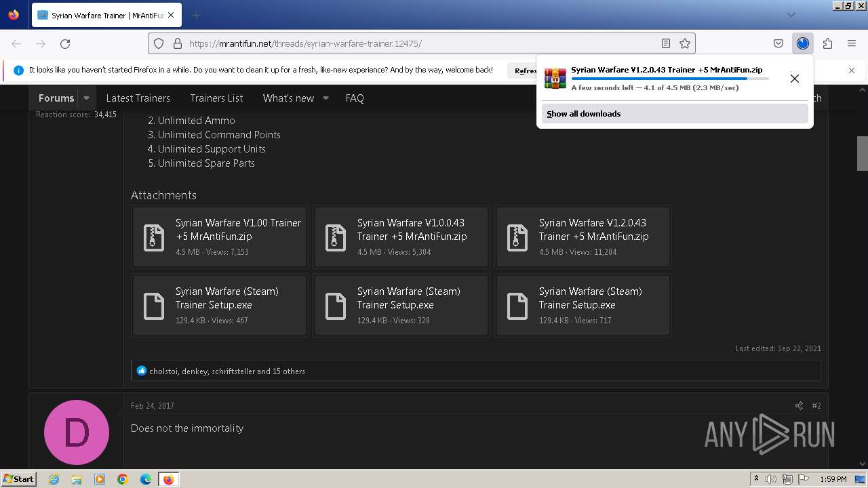Click the like thumbs-up reaction icon
This screenshot has width=868, height=488.
(141, 371)
